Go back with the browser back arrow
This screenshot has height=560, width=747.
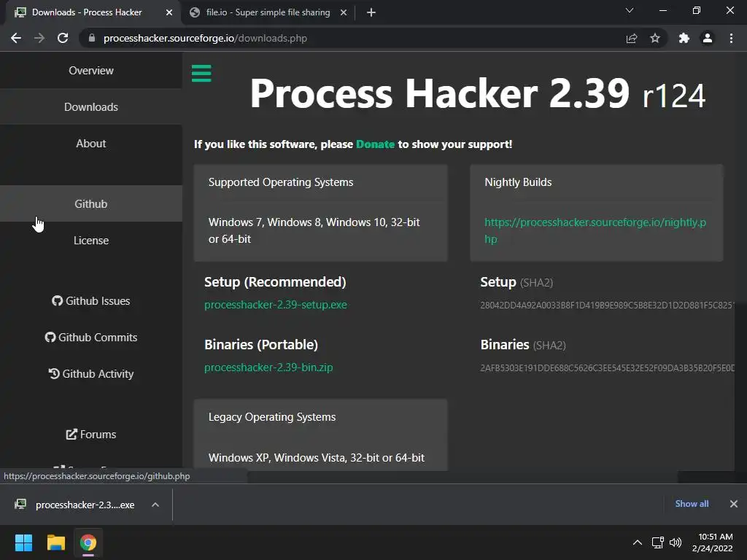click(x=16, y=38)
